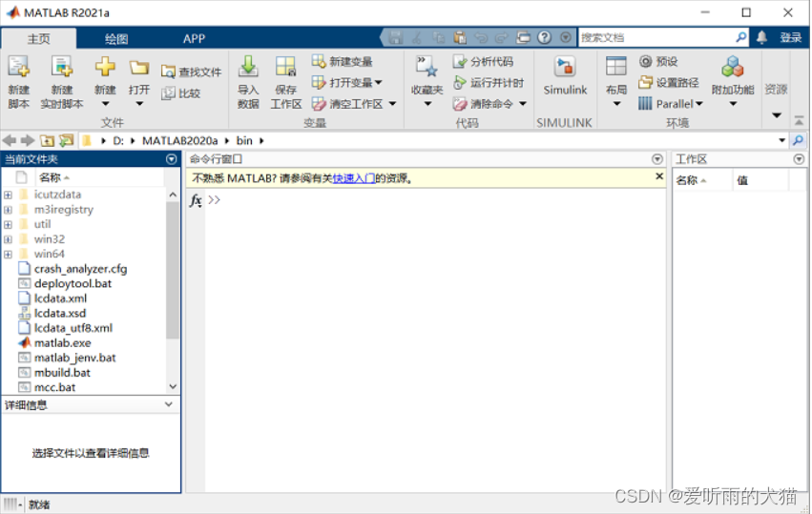Click the address bar search magnifier icon

(798, 140)
